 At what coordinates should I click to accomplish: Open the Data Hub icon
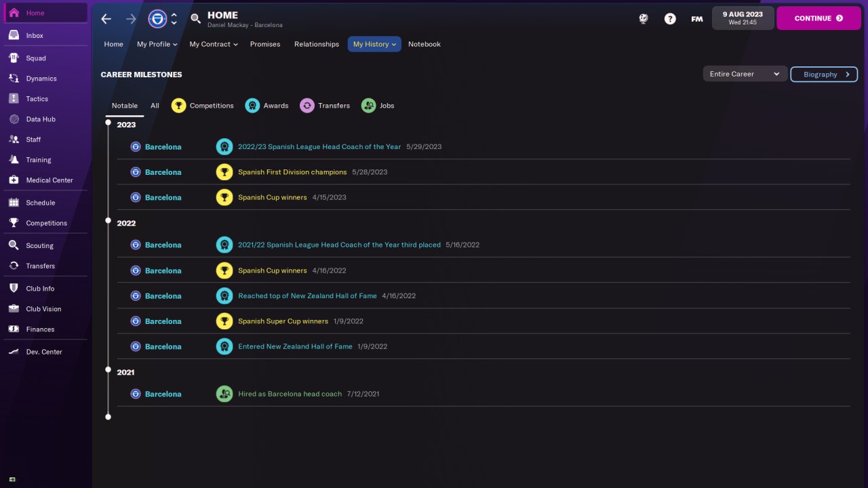[14, 119]
